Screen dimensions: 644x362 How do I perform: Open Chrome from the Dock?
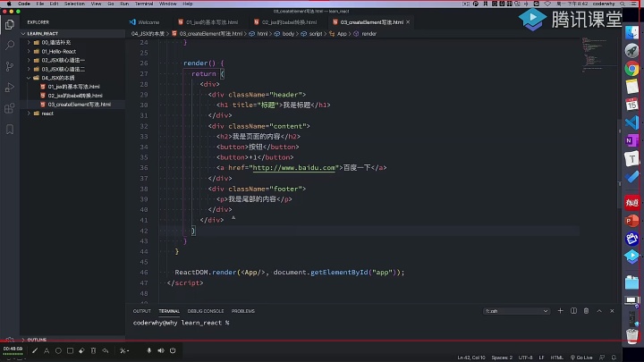point(631,69)
